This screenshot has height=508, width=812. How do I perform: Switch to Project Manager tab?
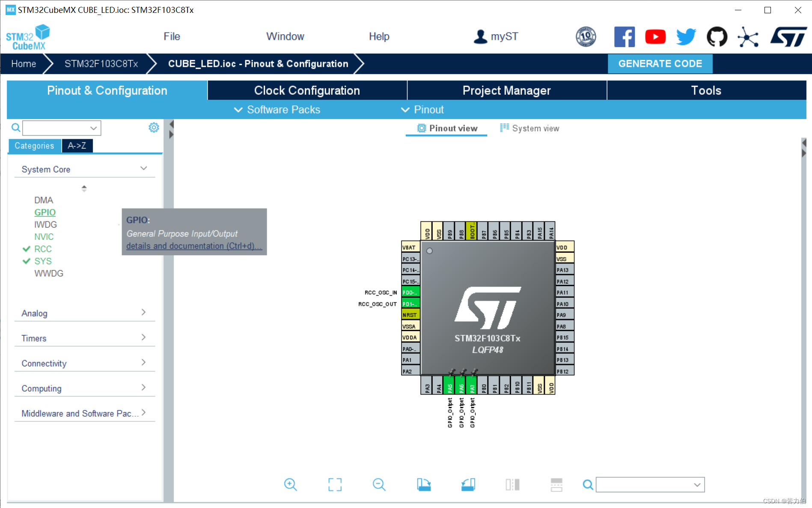tap(507, 90)
